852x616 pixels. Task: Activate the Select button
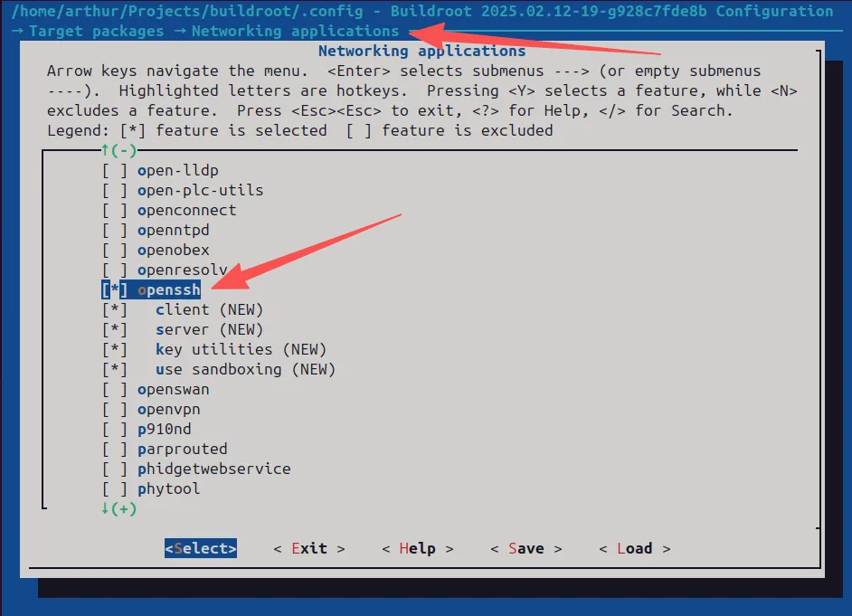pos(201,549)
